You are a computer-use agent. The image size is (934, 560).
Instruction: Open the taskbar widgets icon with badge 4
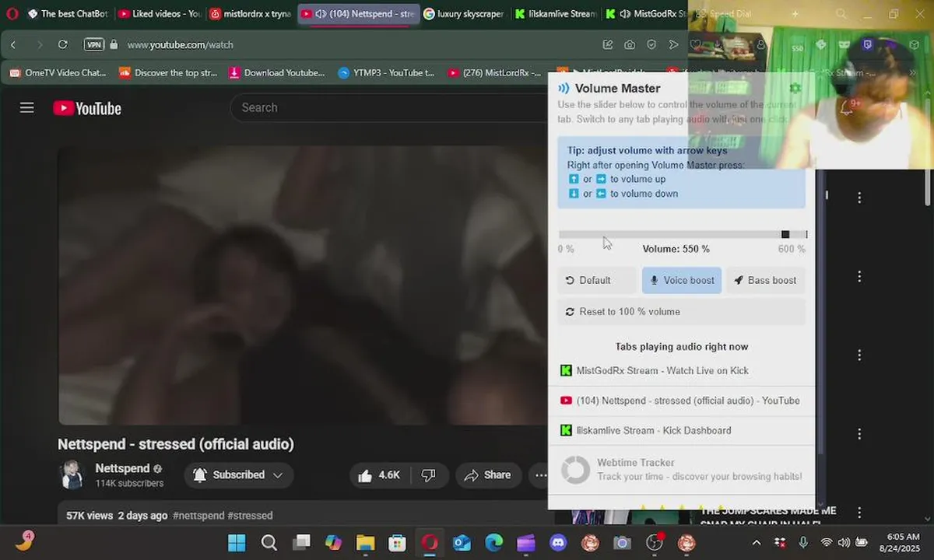tap(24, 541)
